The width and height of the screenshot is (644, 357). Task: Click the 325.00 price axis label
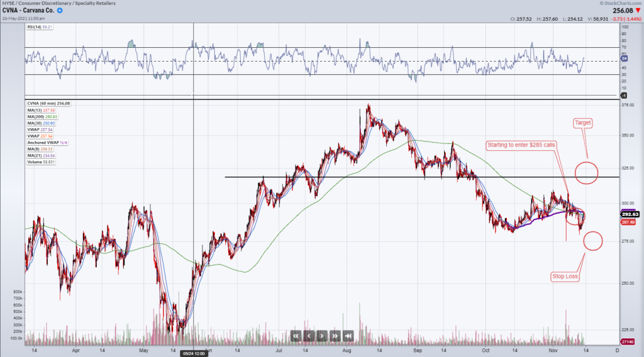(x=628, y=168)
